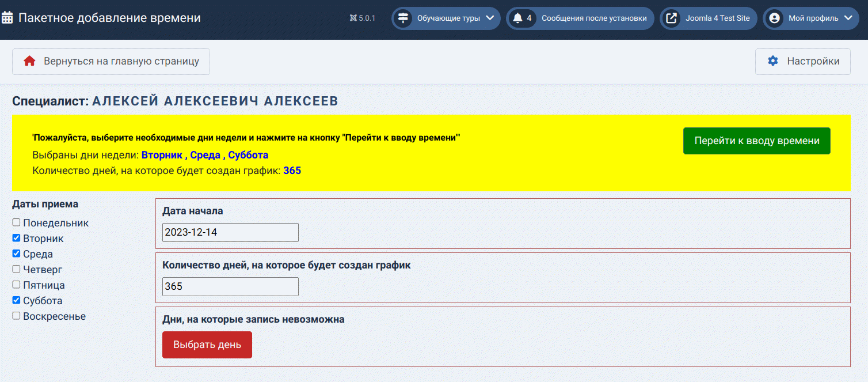
Task: Click the red home icon
Action: coord(29,61)
